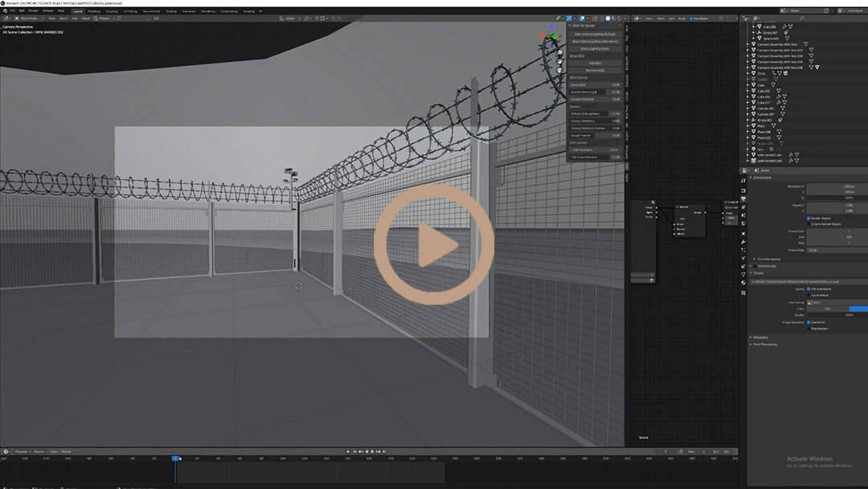Open the Frame Rate dropdown
Screen dimensions: 868x489
836,250
